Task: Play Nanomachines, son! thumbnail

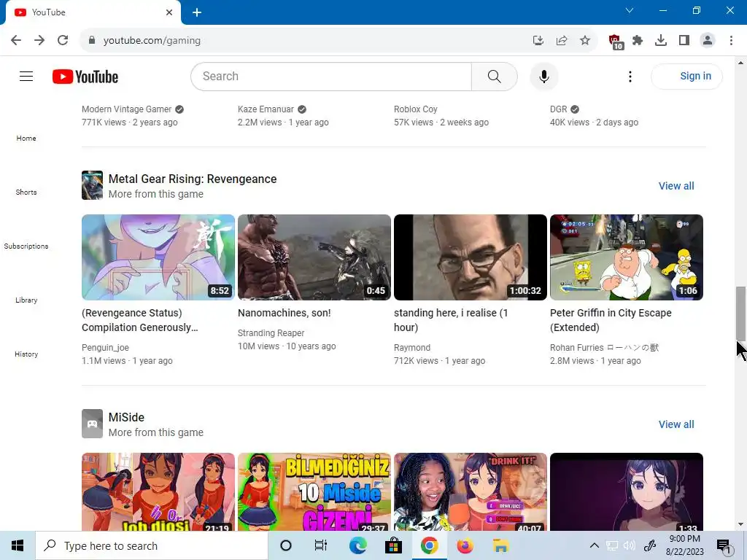Action: tap(314, 257)
